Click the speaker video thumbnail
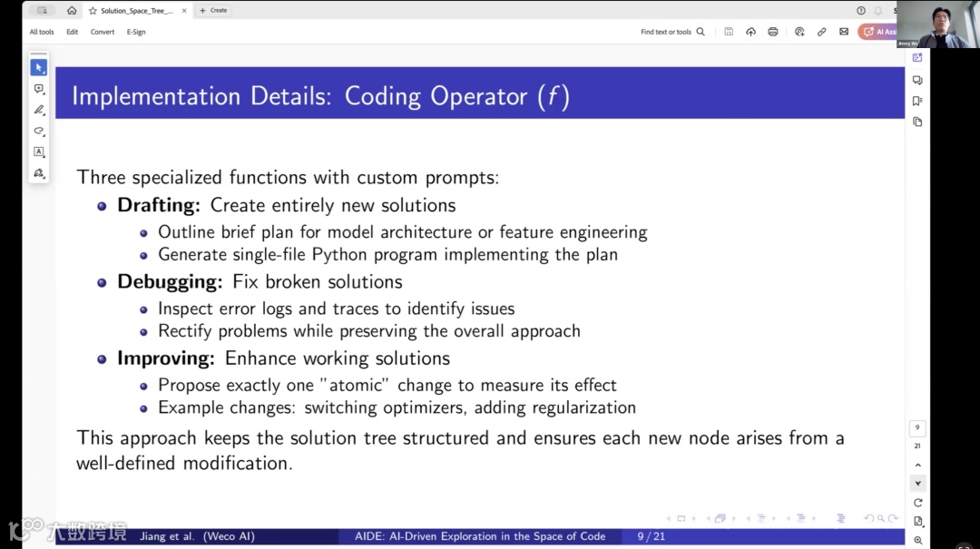This screenshot has width=980, height=549. coord(938,24)
